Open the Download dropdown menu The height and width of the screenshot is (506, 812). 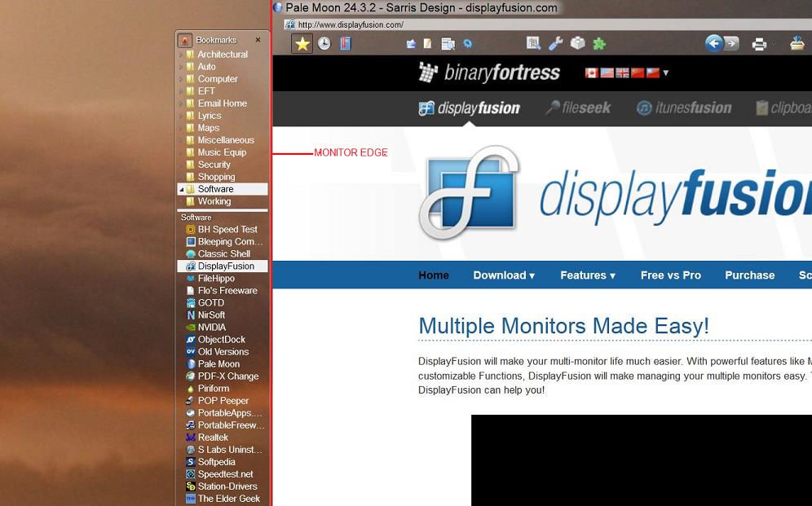click(x=504, y=275)
